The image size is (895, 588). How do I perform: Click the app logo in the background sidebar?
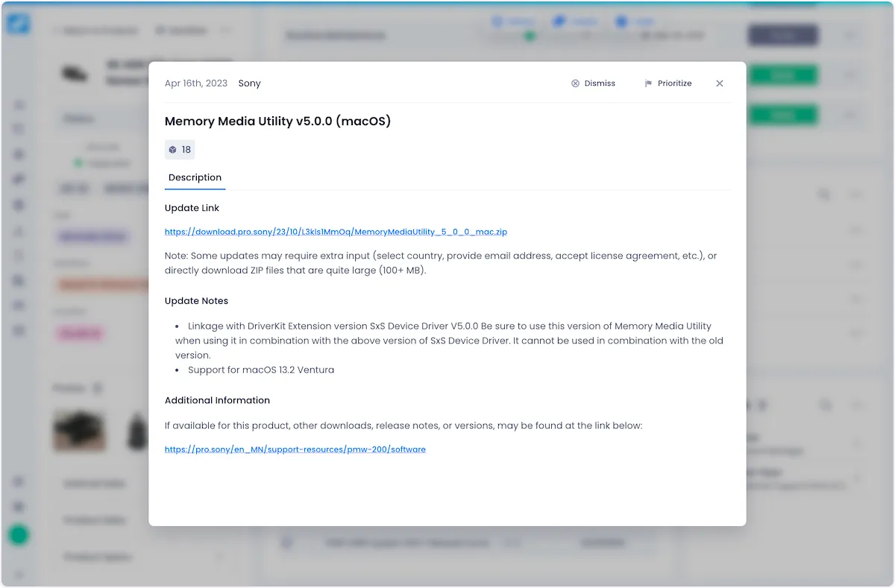18,23
